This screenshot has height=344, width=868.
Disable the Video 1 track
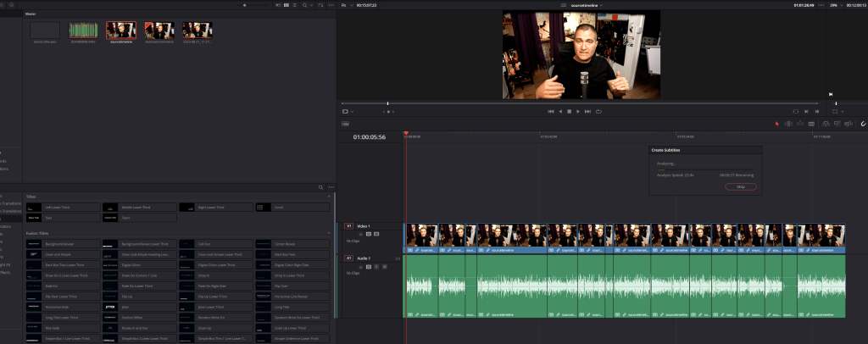tap(376, 235)
